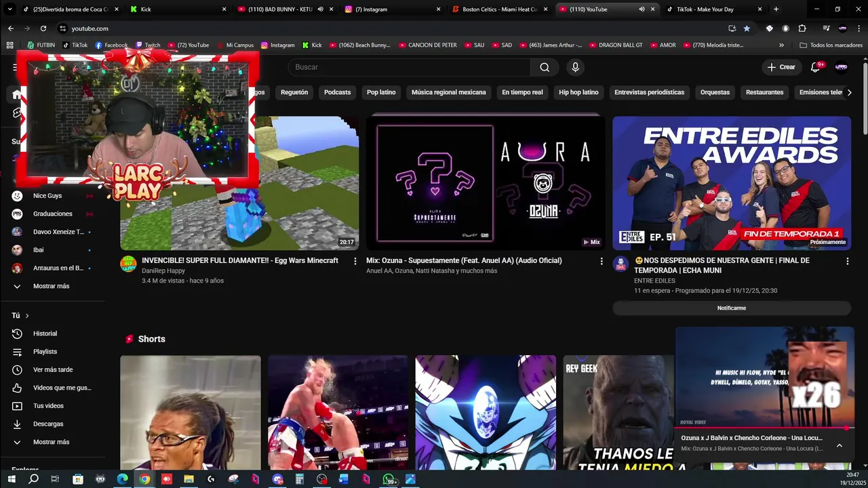Open Microsoft Edge from taskbar
The width and height of the screenshot is (868, 488).
point(122,479)
